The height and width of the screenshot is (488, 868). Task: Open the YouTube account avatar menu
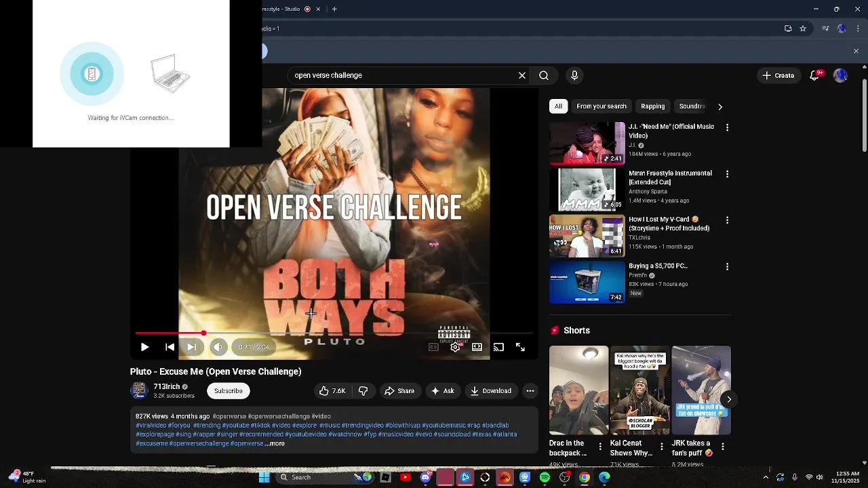[x=841, y=75]
